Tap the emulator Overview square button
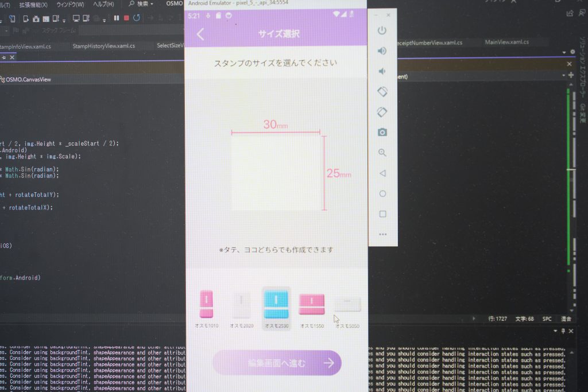Image resolution: width=588 pixels, height=392 pixels. click(382, 214)
